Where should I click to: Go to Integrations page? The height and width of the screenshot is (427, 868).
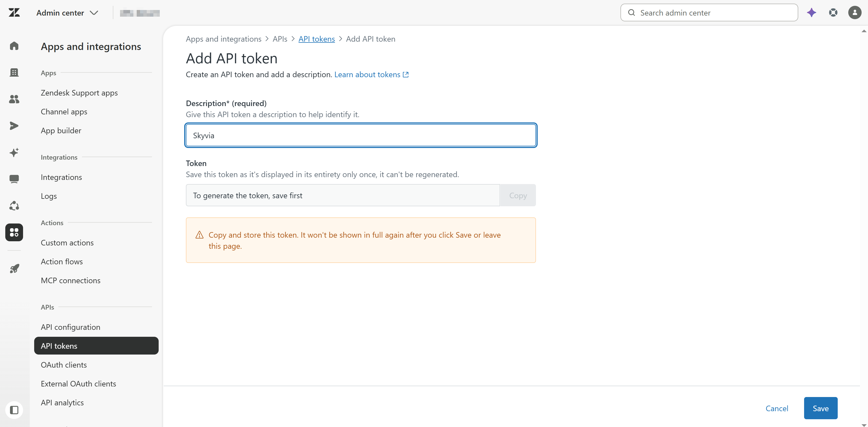pyautogui.click(x=61, y=177)
